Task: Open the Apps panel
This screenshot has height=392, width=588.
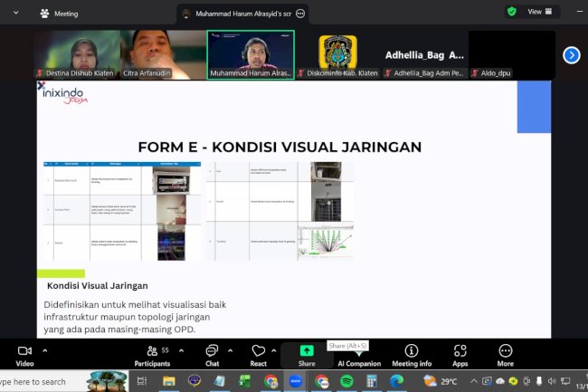Action: (x=460, y=356)
